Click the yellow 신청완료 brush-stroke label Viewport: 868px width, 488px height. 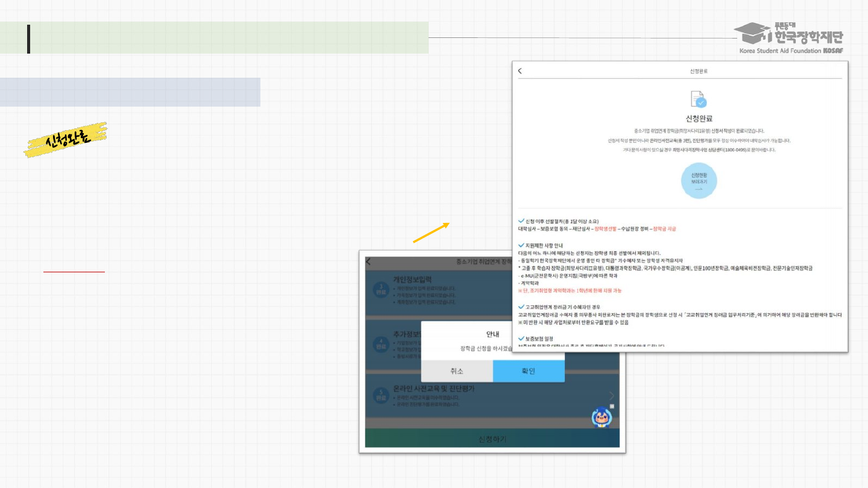point(66,139)
